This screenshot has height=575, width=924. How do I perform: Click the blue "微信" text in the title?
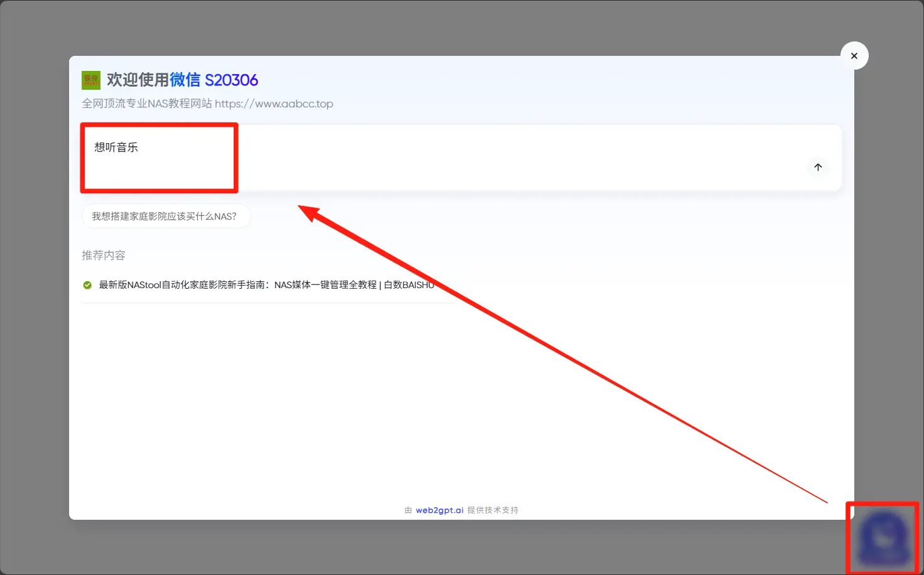[185, 80]
